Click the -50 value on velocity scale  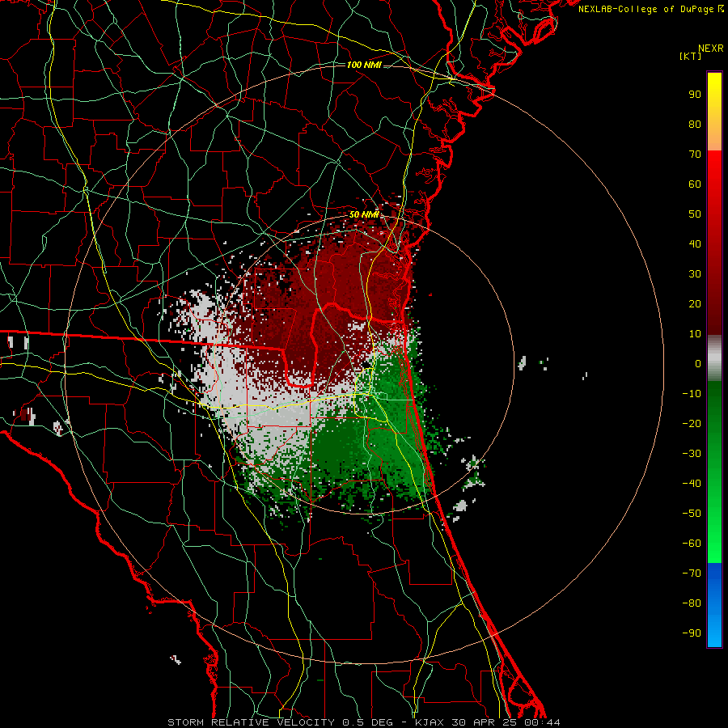coord(692,514)
